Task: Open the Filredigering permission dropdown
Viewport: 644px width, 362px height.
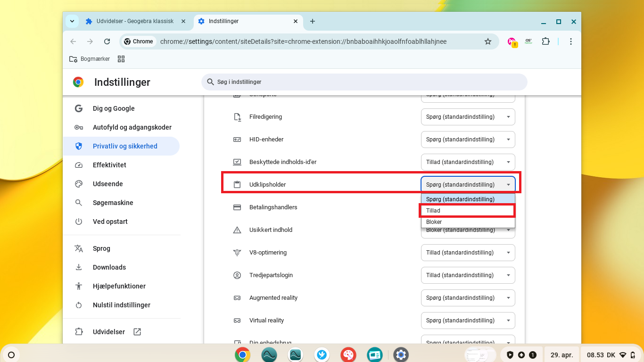Action: (x=468, y=117)
